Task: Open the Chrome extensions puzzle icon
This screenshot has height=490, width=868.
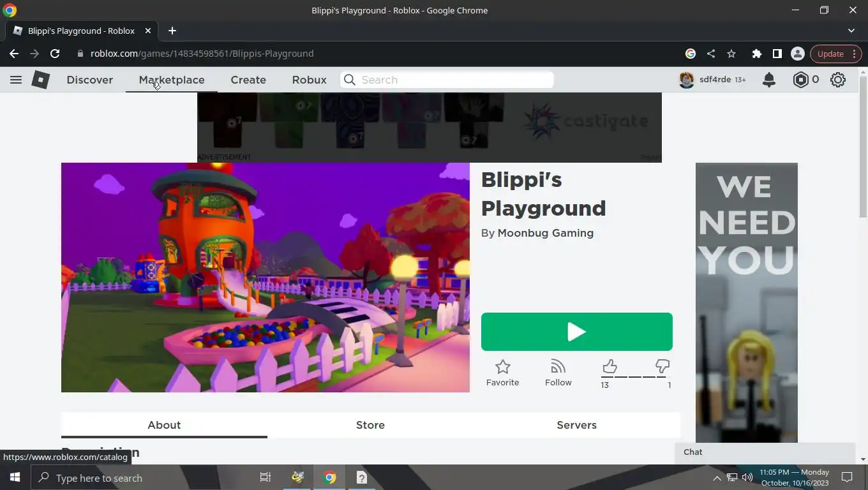Action: [x=757, y=54]
